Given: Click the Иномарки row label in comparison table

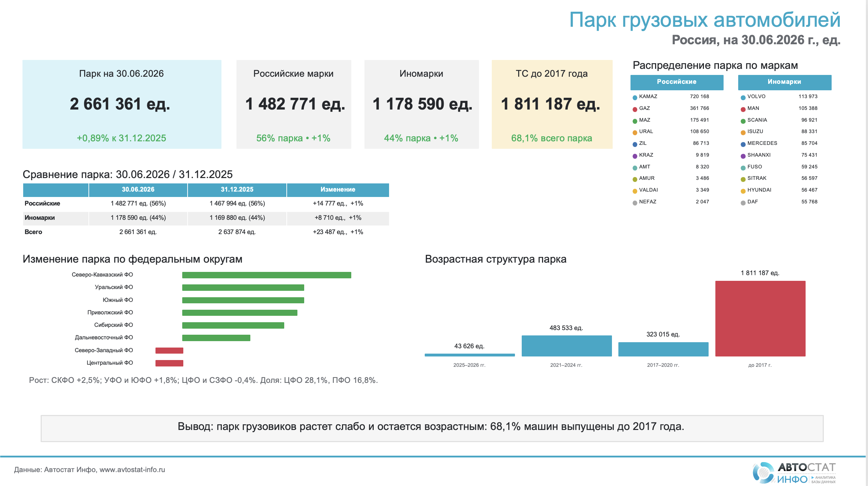Looking at the screenshot, I should point(40,218).
